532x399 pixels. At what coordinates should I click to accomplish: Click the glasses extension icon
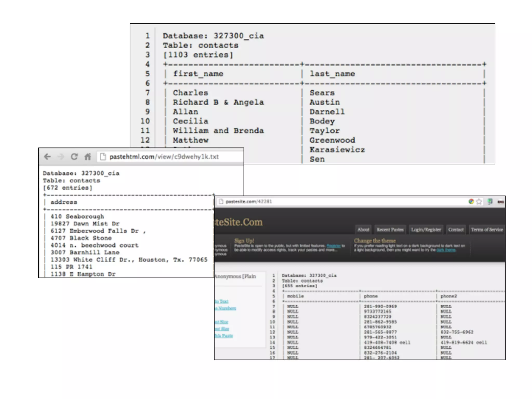click(x=501, y=202)
